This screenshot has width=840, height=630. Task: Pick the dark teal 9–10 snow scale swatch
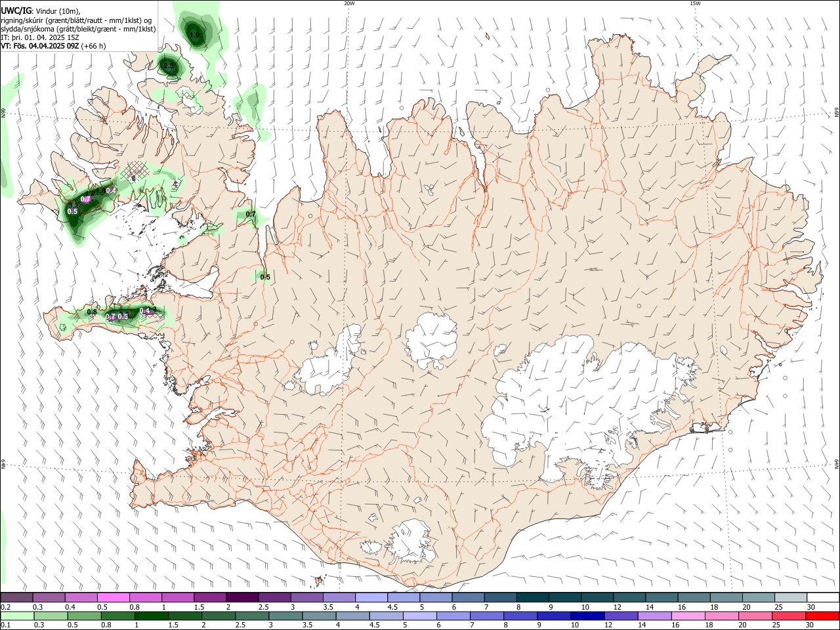click(x=565, y=597)
